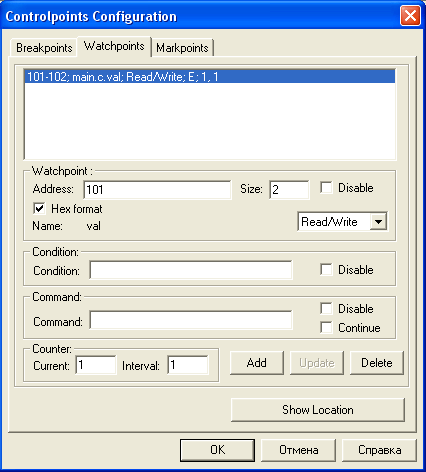Click inside the Condition text field
Image resolution: width=426 pixels, height=472 pixels.
[191, 270]
